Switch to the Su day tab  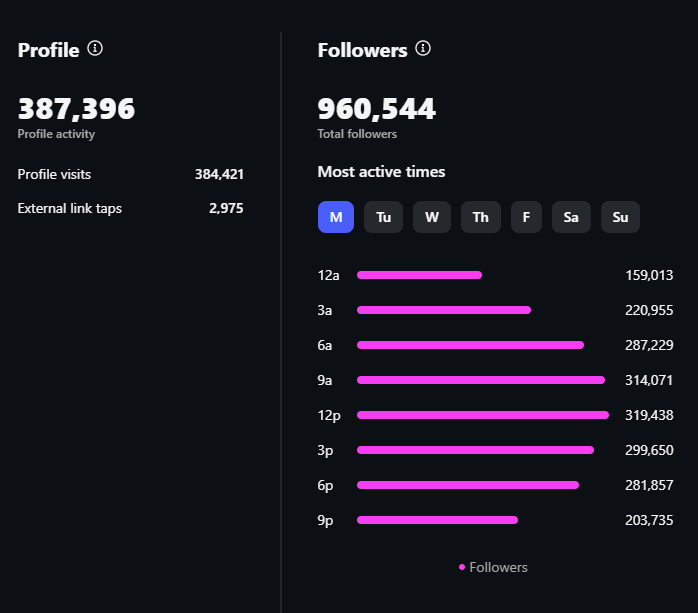620,217
